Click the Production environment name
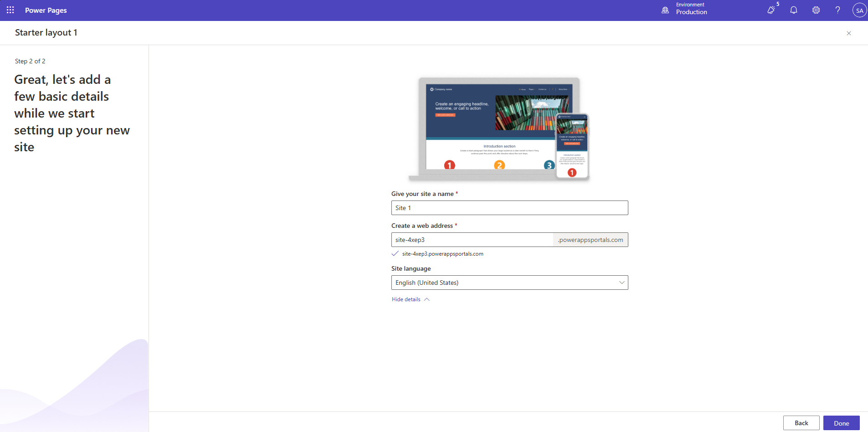This screenshot has height=432, width=868. 691,12
